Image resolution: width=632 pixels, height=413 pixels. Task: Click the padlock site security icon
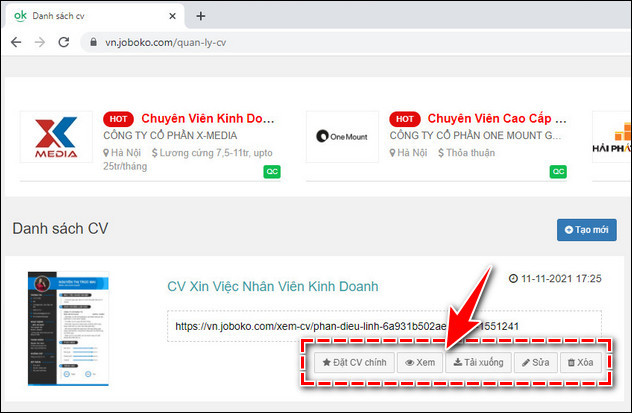[93, 42]
